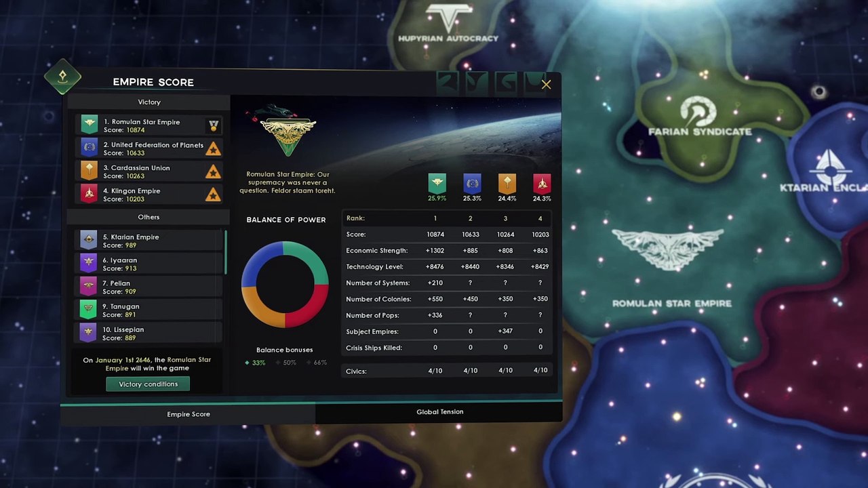
Task: Click the +210 Number of Systems value
Action: click(x=435, y=283)
